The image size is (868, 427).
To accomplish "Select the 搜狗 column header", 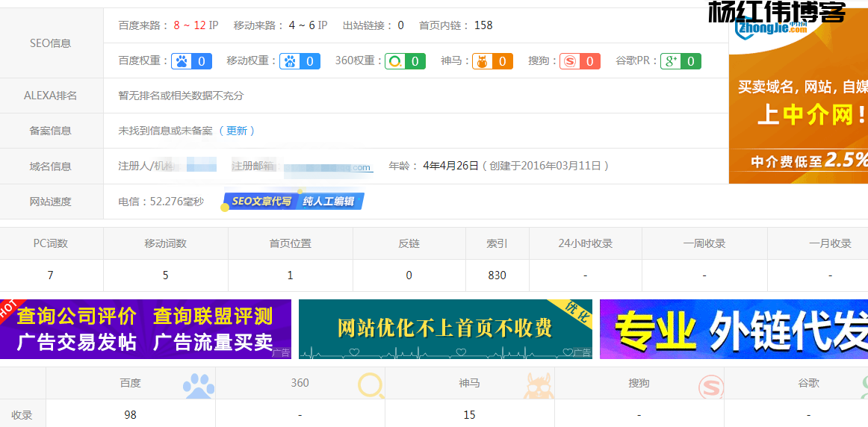I will point(639,383).
